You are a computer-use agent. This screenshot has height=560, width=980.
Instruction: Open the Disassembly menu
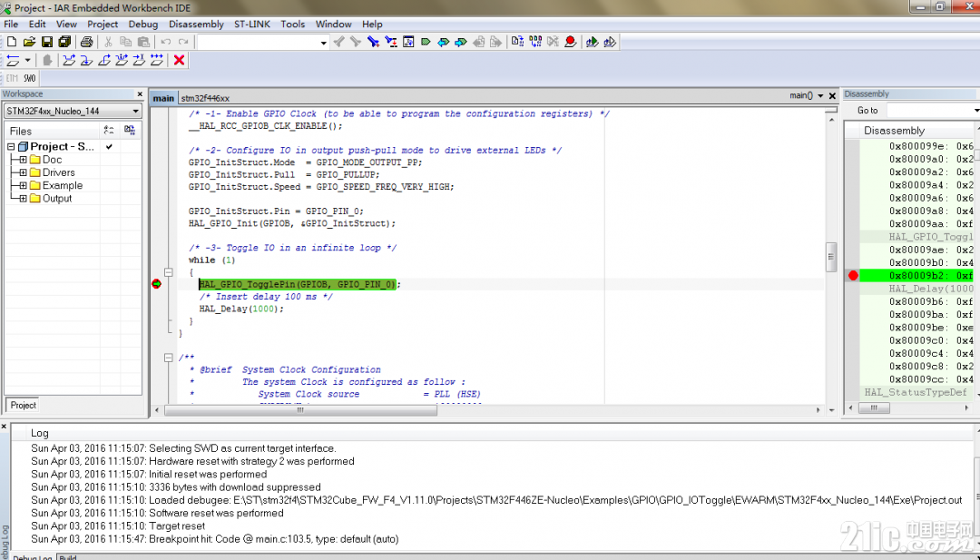point(196,24)
